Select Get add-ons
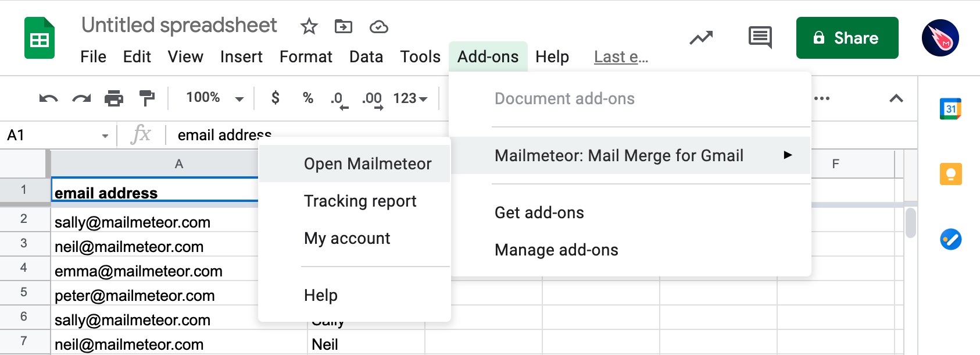 [631, 212]
